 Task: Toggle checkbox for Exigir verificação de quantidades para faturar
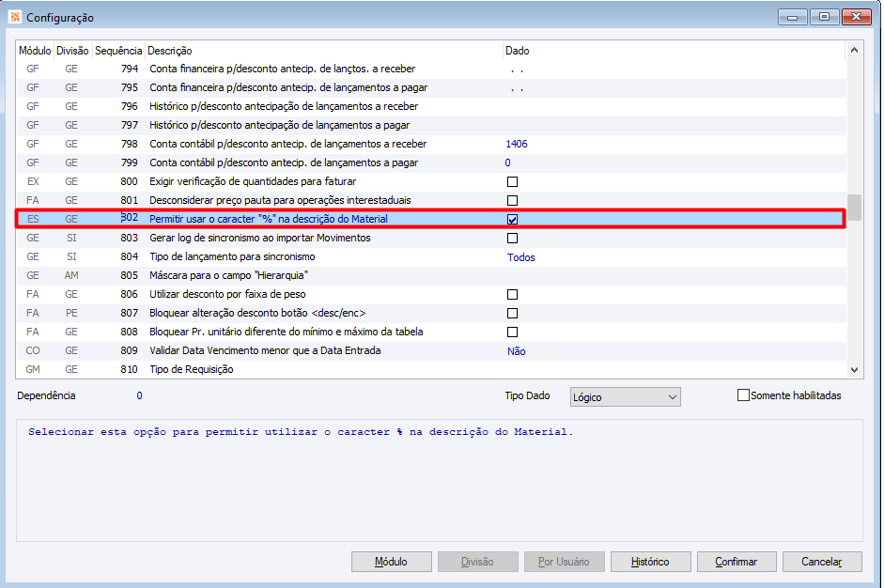coord(512,181)
